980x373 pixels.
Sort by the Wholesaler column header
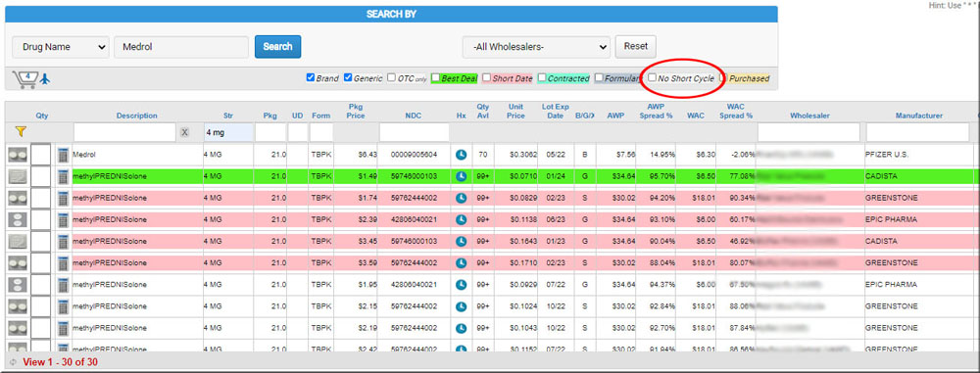click(x=809, y=116)
